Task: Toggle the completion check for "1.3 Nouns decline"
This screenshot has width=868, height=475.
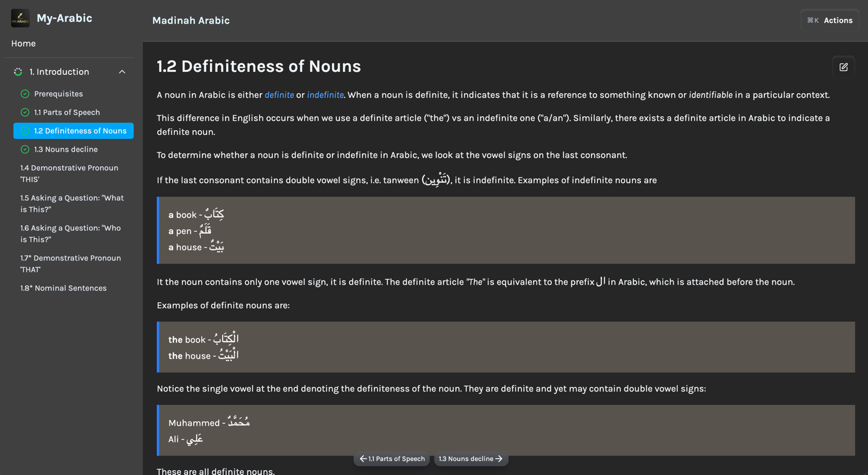Action: pos(24,149)
